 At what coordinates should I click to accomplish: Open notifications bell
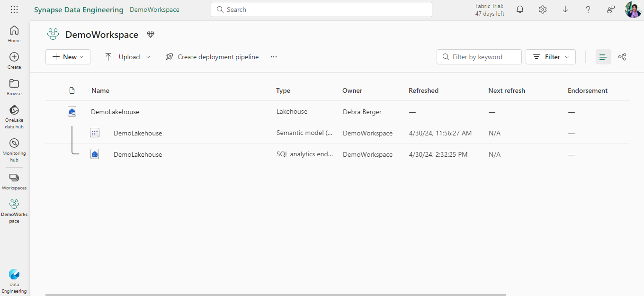[x=520, y=9]
